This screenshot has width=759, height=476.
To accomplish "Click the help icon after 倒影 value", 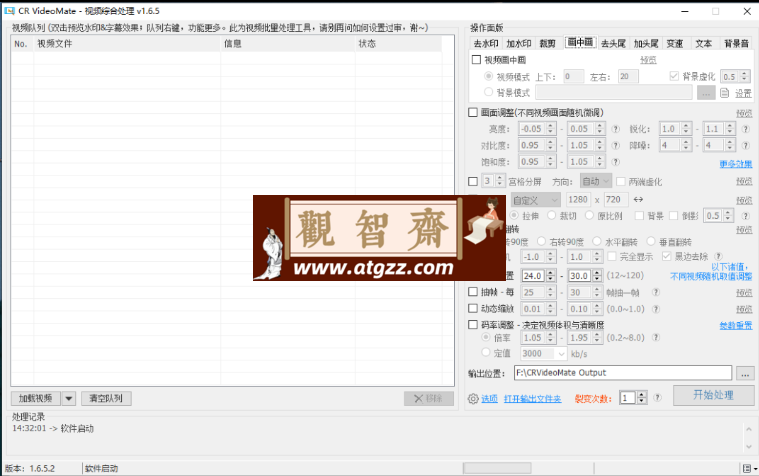I will click(746, 216).
